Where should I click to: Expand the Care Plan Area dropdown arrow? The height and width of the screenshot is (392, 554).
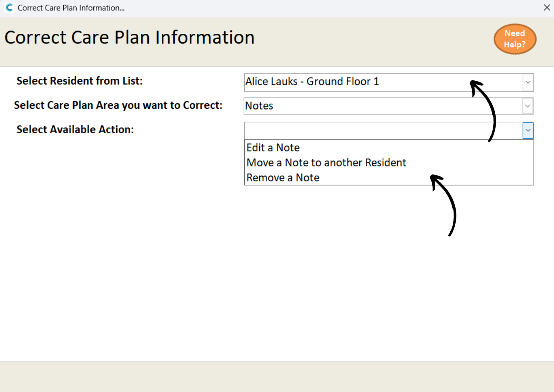[527, 106]
